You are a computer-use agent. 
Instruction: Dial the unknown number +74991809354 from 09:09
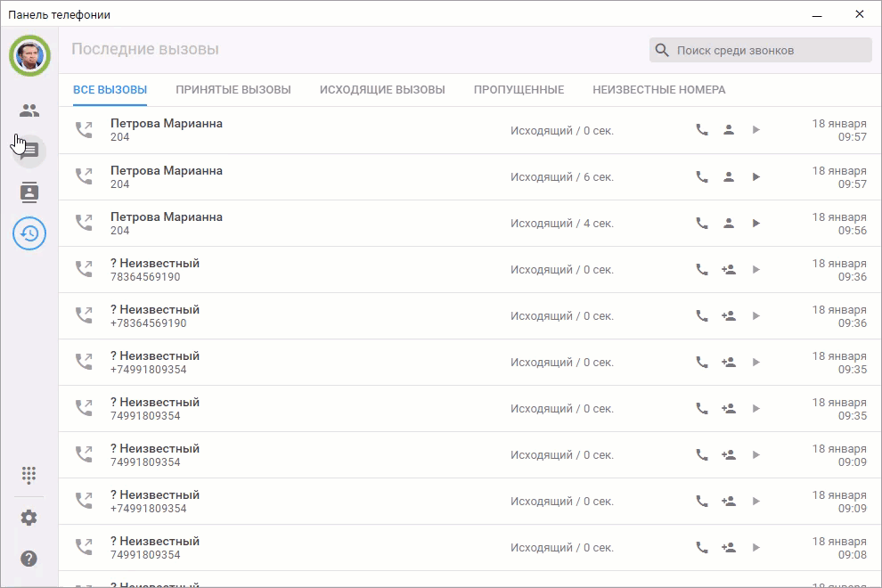[x=702, y=501]
